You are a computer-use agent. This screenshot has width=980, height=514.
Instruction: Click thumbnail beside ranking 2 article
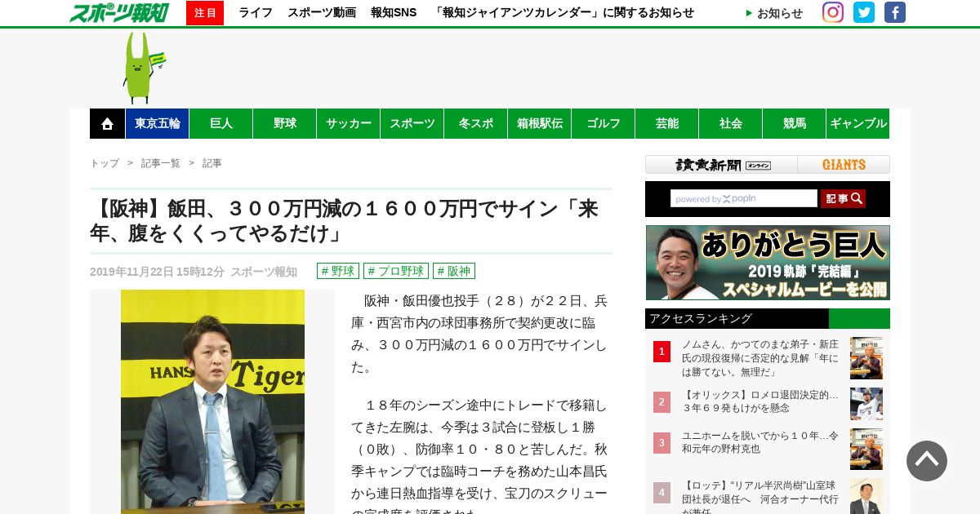(x=866, y=404)
